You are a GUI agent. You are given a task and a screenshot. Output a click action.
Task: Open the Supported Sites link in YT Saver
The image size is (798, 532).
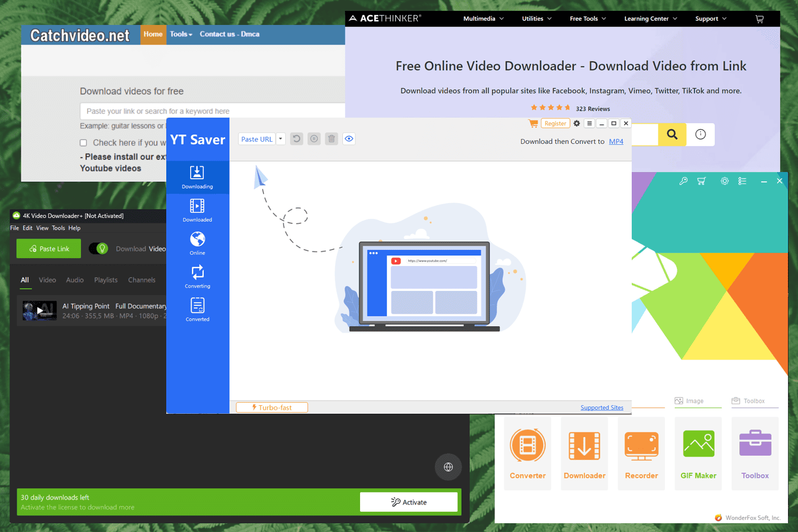pos(602,407)
